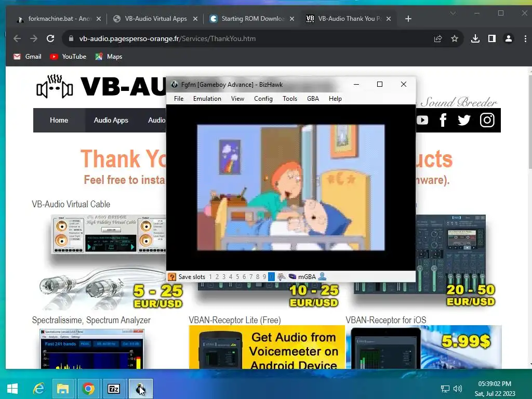Screen dimensions: 532x399
Task: Click the Spectralissime analyzer thumbnail
Action: [92, 349]
